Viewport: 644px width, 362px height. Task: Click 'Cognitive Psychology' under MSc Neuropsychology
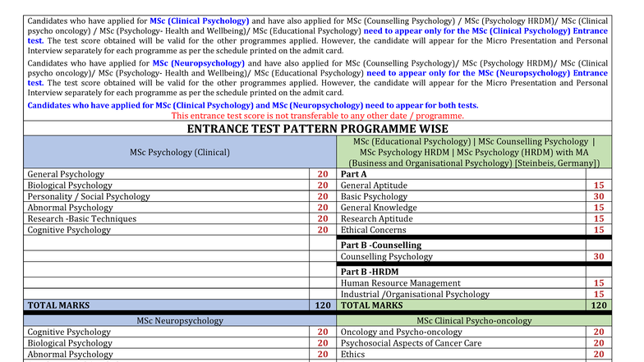pyautogui.click(x=69, y=332)
